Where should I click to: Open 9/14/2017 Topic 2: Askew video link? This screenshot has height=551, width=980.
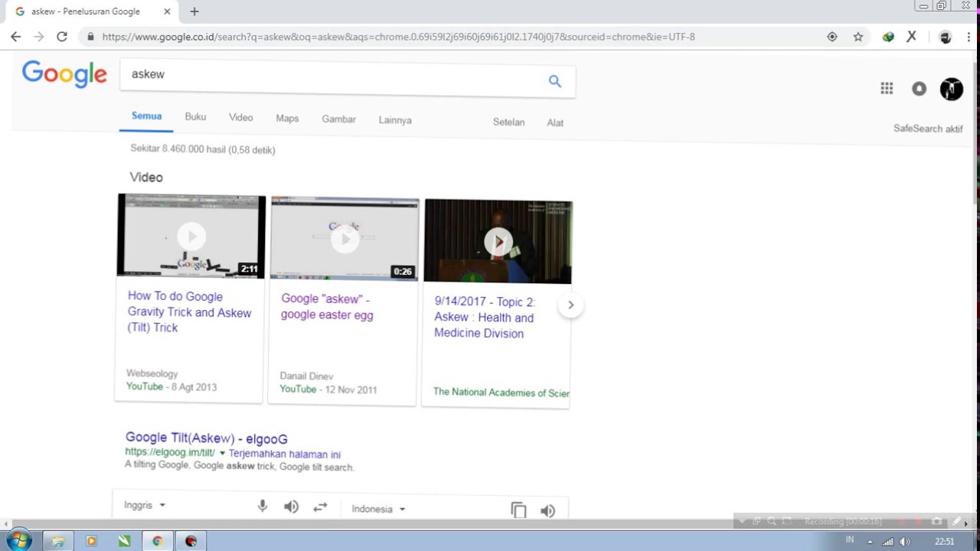pyautogui.click(x=484, y=318)
